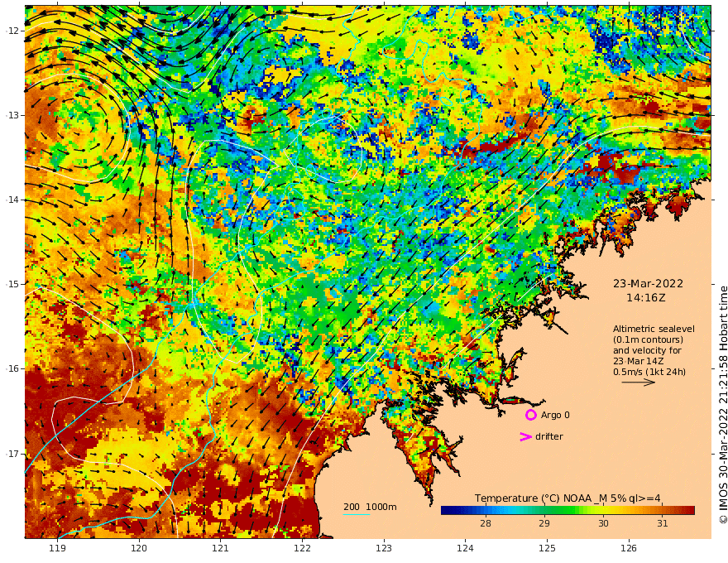This screenshot has width=728, height=563.
Task: Click the cyan line under the 200 depth label
Action: (356, 514)
